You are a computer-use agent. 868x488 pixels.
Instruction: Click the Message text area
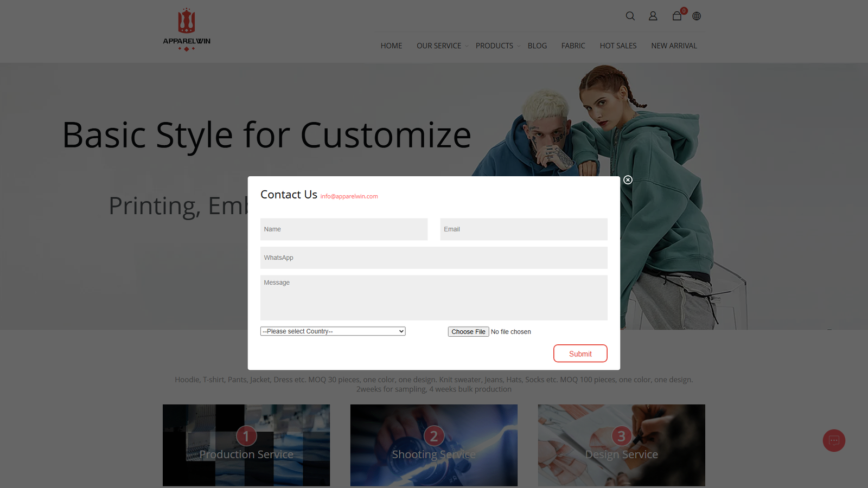(x=433, y=298)
